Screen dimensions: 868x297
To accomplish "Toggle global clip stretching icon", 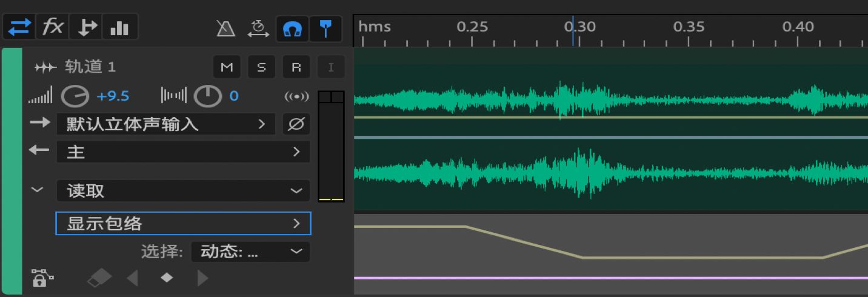I will pos(259,28).
